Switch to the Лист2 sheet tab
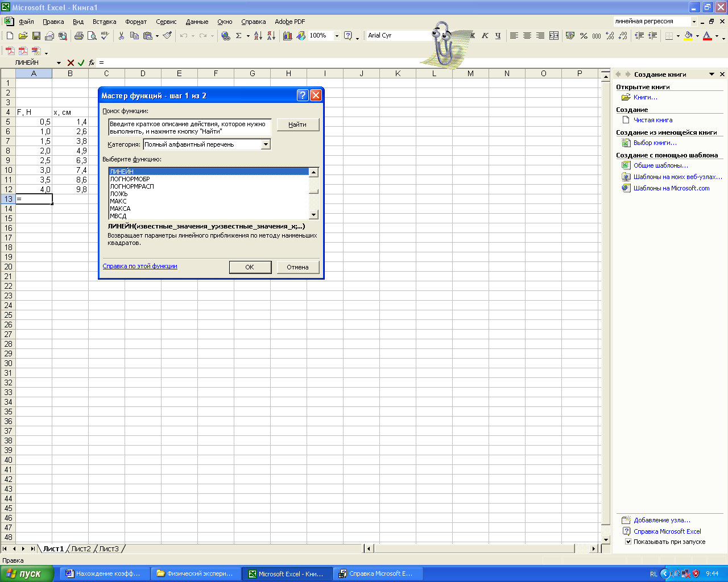 (81, 548)
